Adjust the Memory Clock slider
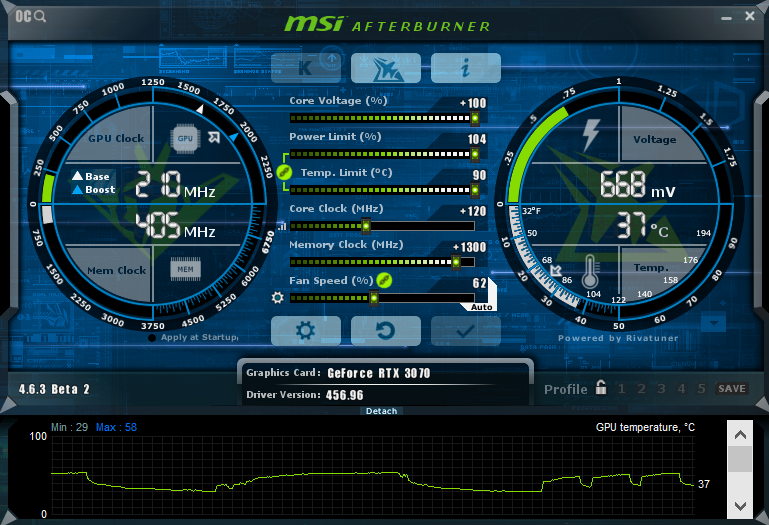The height and width of the screenshot is (525, 769). 383,262
